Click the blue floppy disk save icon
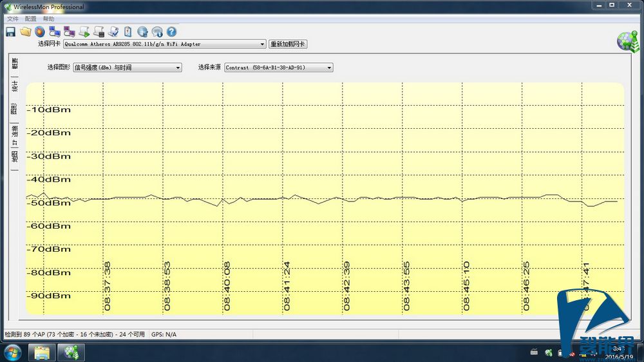This screenshot has height=362, width=644. click(11, 32)
